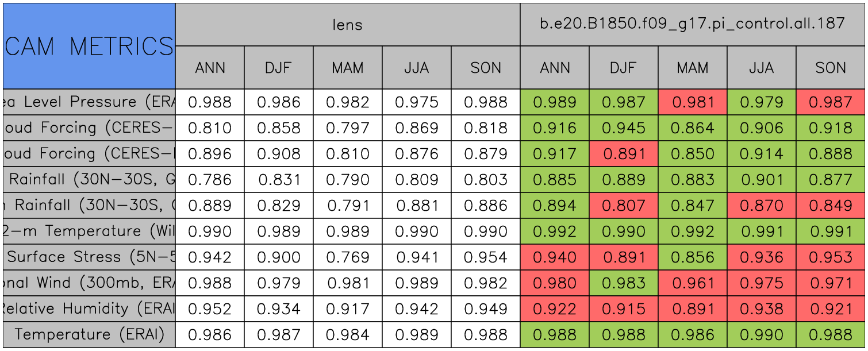Click the red 0.961 Zonal Wind cell
868x351 pixels.
point(692,283)
